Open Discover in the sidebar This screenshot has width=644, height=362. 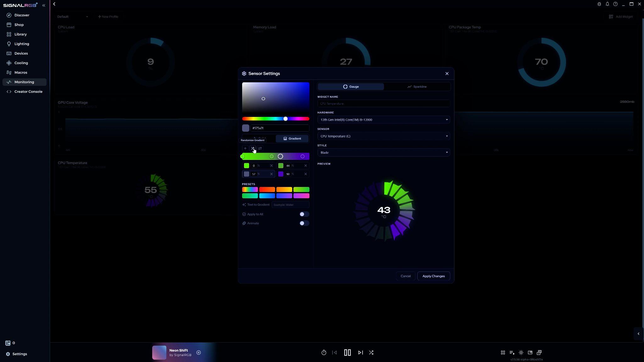point(25,15)
